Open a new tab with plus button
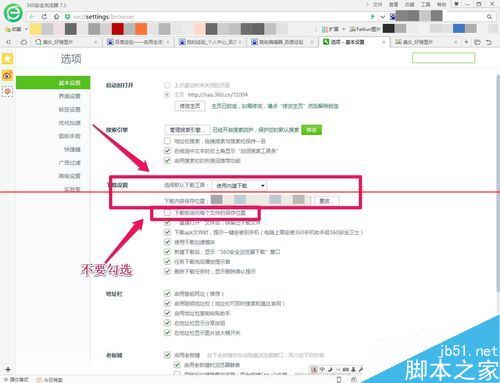The width and height of the screenshot is (500, 383). [x=466, y=42]
